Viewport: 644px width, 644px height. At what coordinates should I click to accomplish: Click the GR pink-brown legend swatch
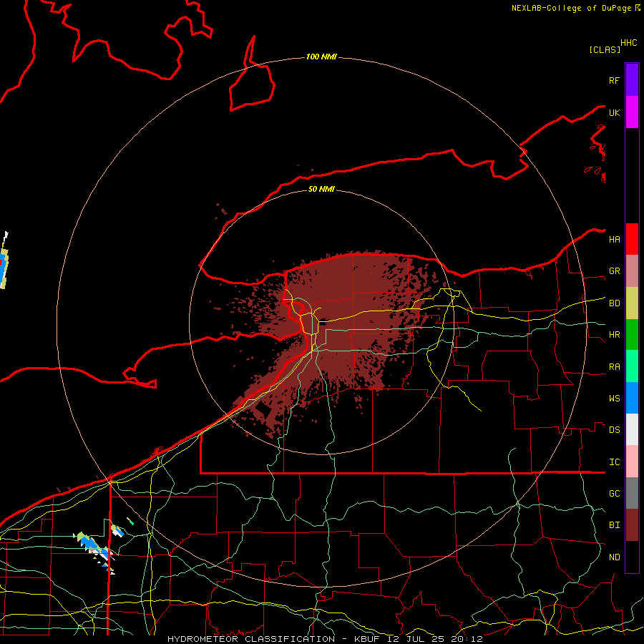[632, 271]
